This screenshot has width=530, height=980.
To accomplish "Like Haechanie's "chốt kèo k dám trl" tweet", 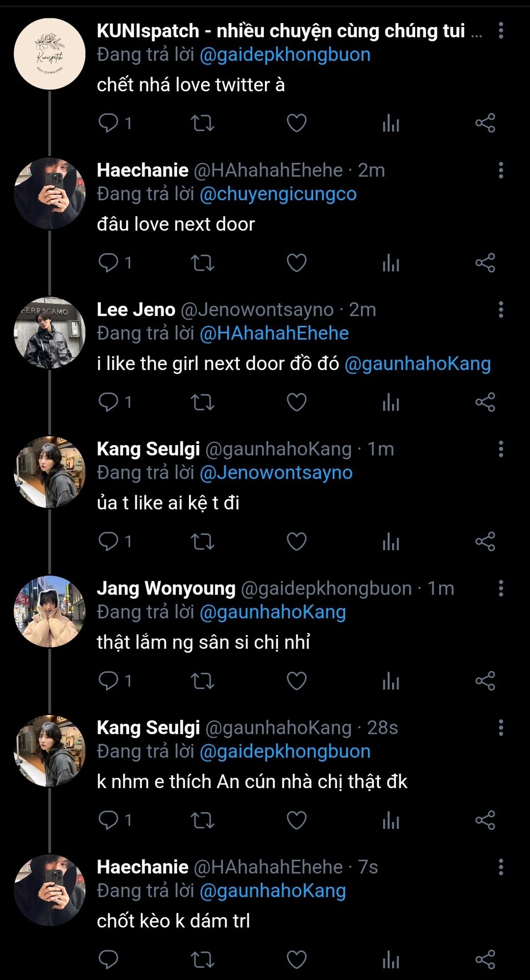I will [x=296, y=960].
